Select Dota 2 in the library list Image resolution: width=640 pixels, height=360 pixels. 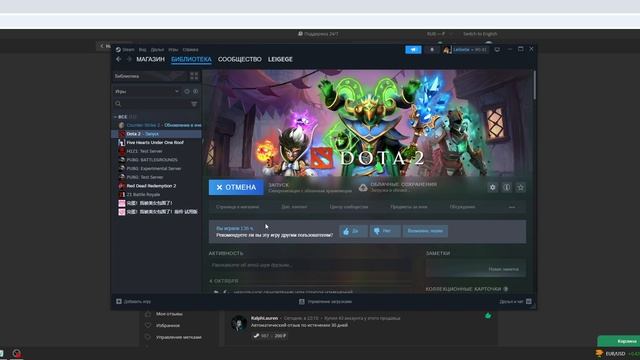(x=156, y=134)
